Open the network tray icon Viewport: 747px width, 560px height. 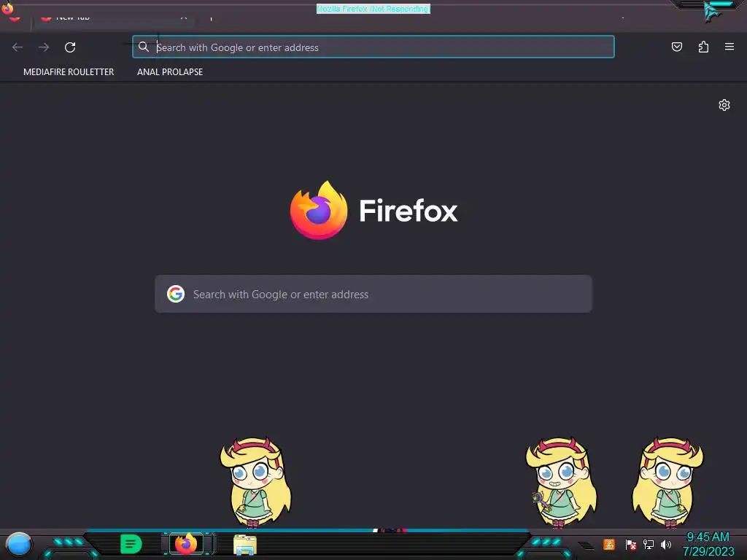coord(648,544)
